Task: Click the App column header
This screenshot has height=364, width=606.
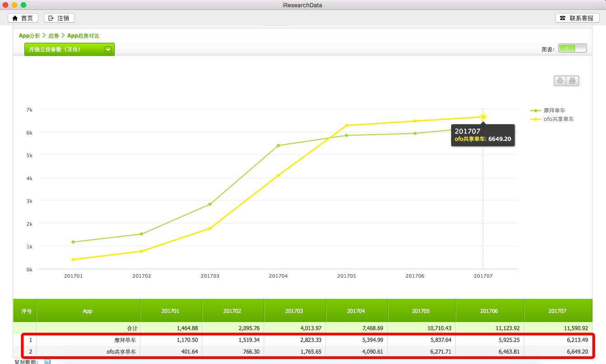Action: click(88, 311)
